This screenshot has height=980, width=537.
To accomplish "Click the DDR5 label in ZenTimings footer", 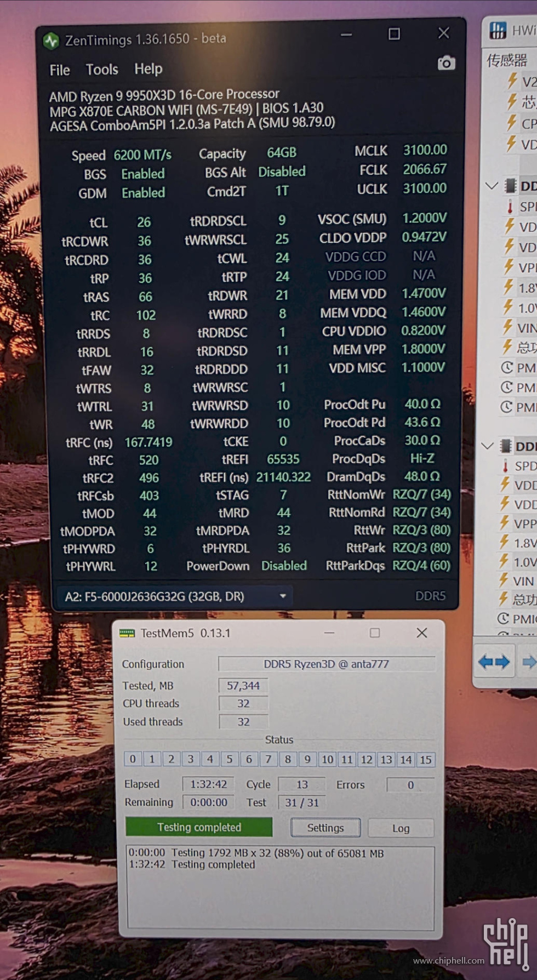I will coord(430,596).
